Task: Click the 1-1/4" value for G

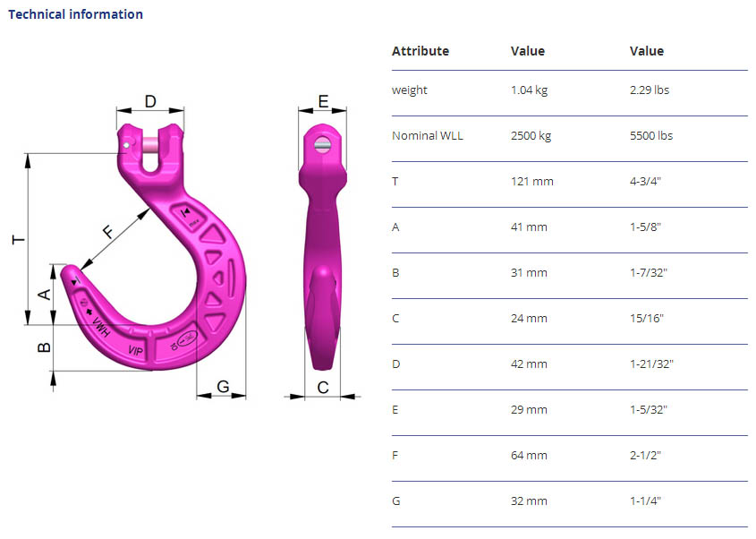Action: pos(645,500)
